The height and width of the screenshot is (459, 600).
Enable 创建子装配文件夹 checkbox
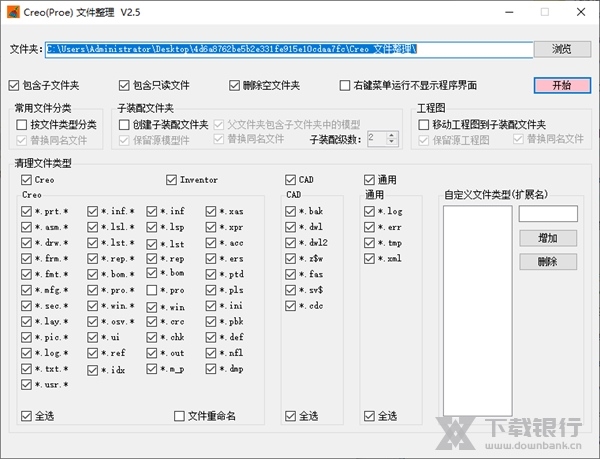click(124, 125)
